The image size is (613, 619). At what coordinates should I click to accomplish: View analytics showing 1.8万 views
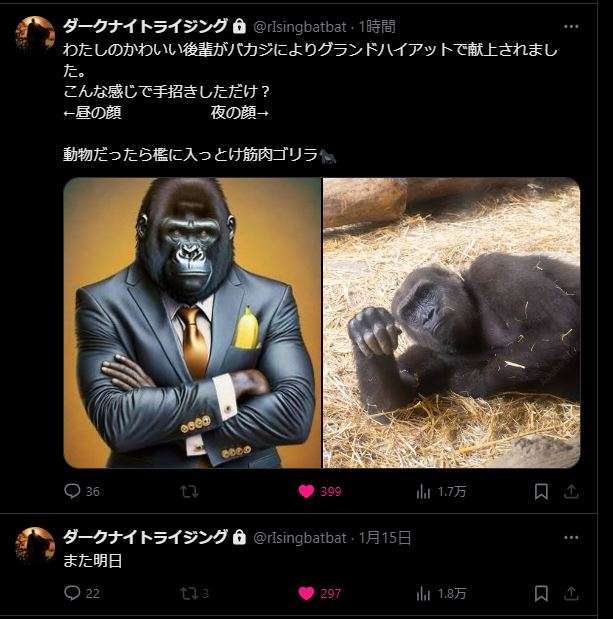tap(423, 593)
